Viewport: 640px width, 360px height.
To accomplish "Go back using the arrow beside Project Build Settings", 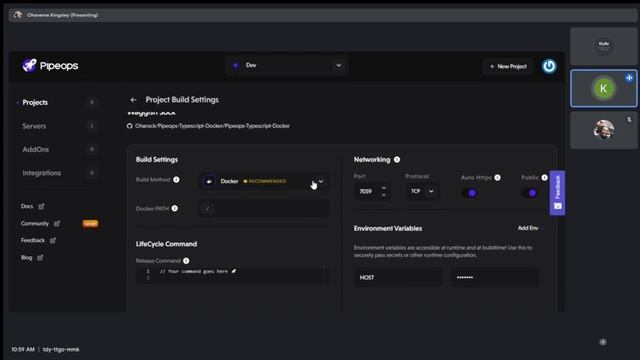I will (133, 100).
